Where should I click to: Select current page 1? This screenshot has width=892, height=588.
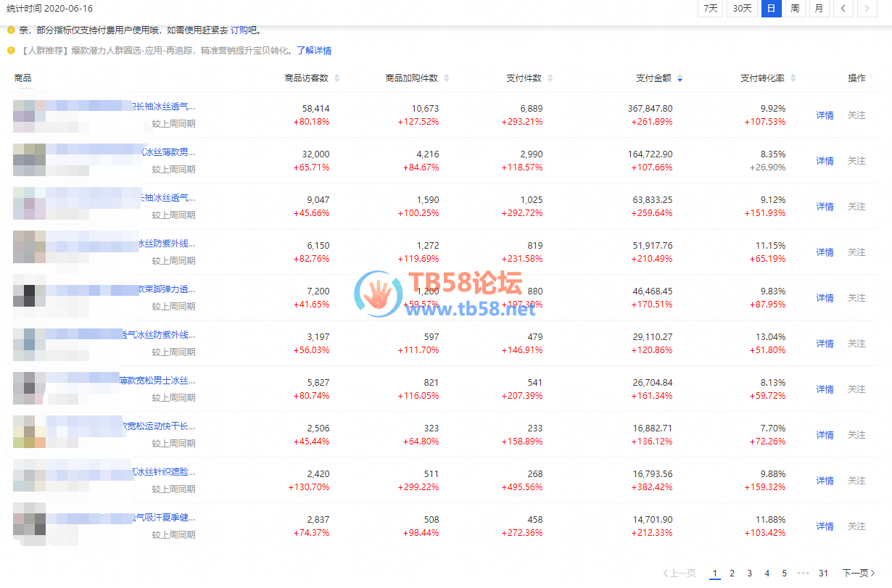click(715, 573)
